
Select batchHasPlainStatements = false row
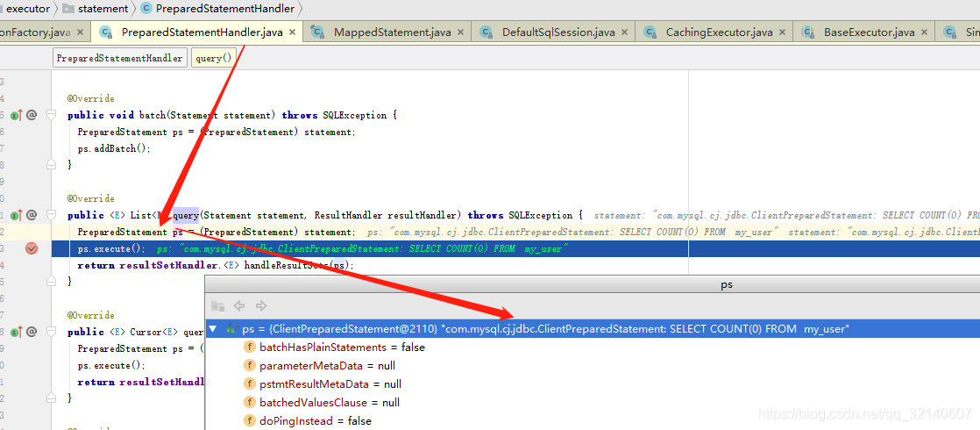coord(593,348)
